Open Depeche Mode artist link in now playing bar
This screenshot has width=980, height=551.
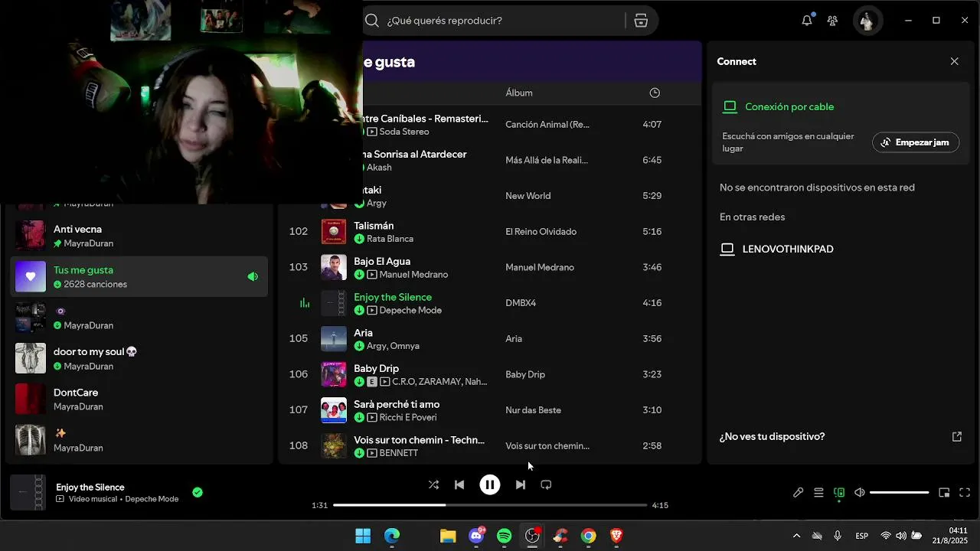click(152, 499)
